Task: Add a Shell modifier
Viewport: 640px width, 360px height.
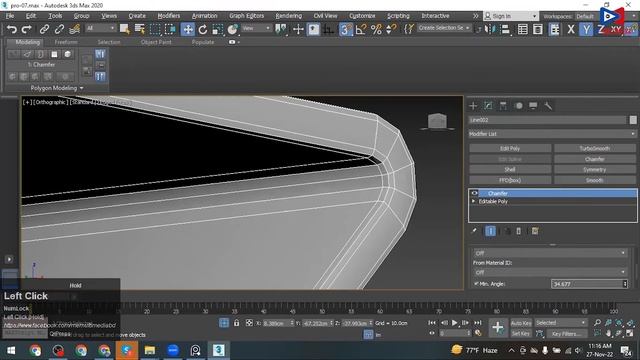Action: coord(510,169)
